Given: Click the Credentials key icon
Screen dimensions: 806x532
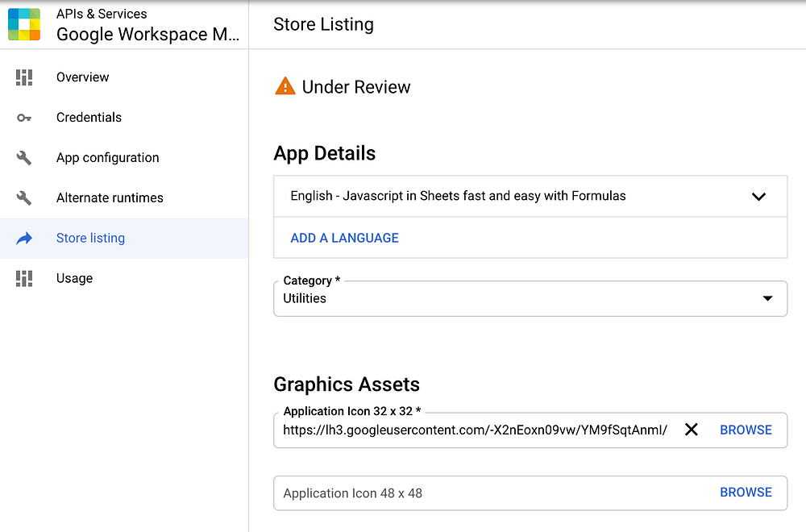Looking at the screenshot, I should [24, 118].
